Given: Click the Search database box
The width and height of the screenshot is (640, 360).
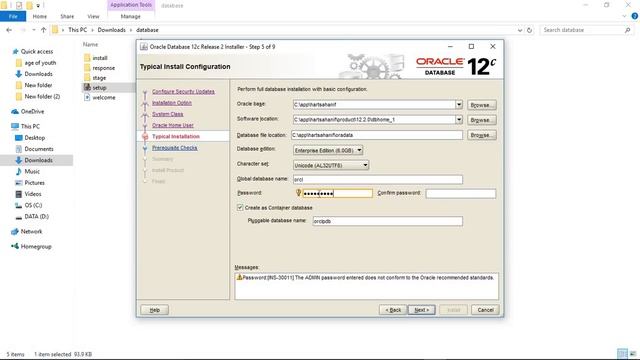Looking at the screenshot, I should [x=586, y=30].
